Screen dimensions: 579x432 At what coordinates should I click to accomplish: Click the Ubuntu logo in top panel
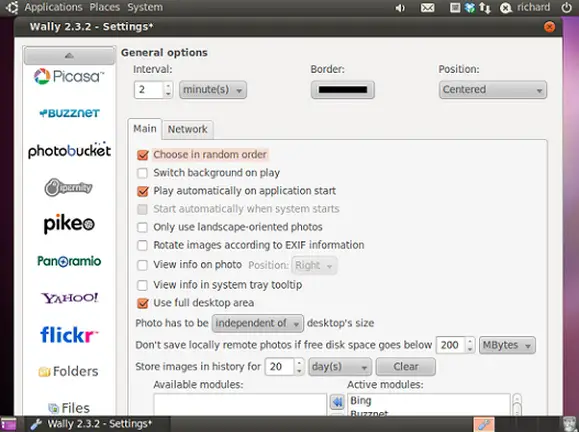click(x=12, y=7)
